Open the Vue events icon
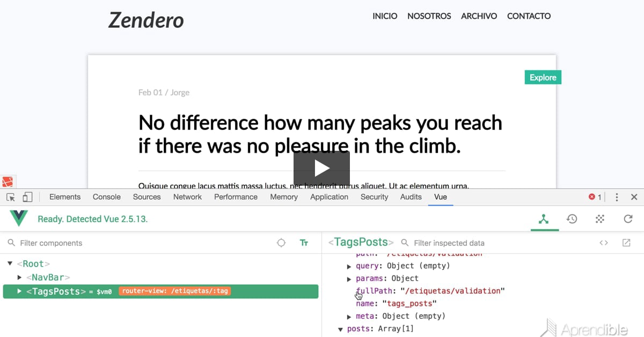644x337 pixels. (x=600, y=219)
